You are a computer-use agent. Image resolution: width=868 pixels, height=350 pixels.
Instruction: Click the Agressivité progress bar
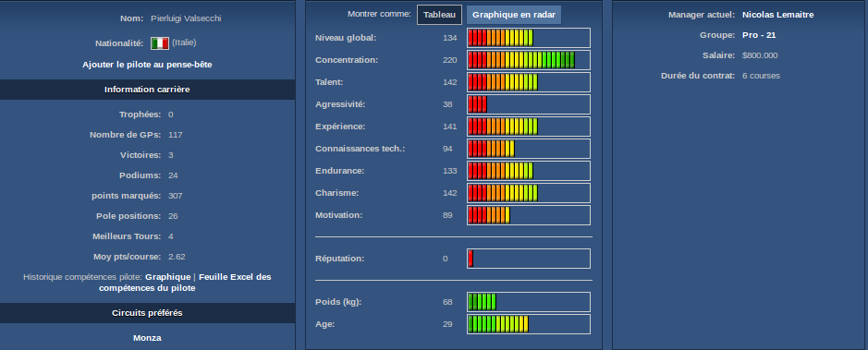[529, 104]
